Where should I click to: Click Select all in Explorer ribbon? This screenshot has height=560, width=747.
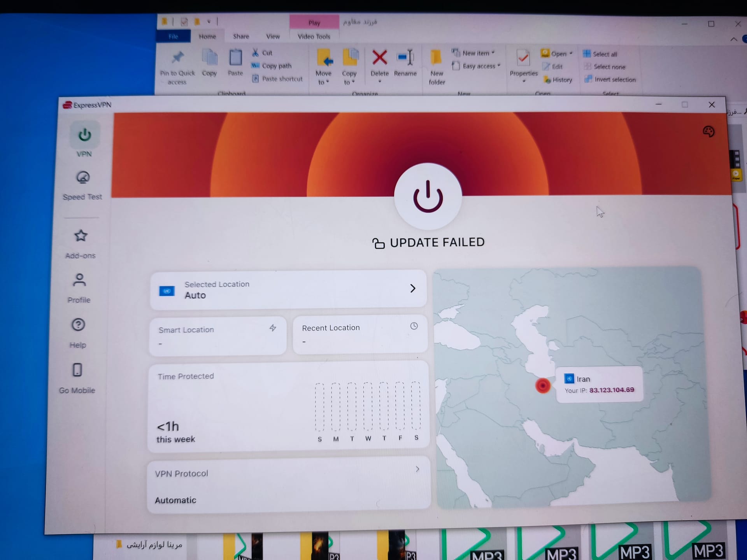600,54
